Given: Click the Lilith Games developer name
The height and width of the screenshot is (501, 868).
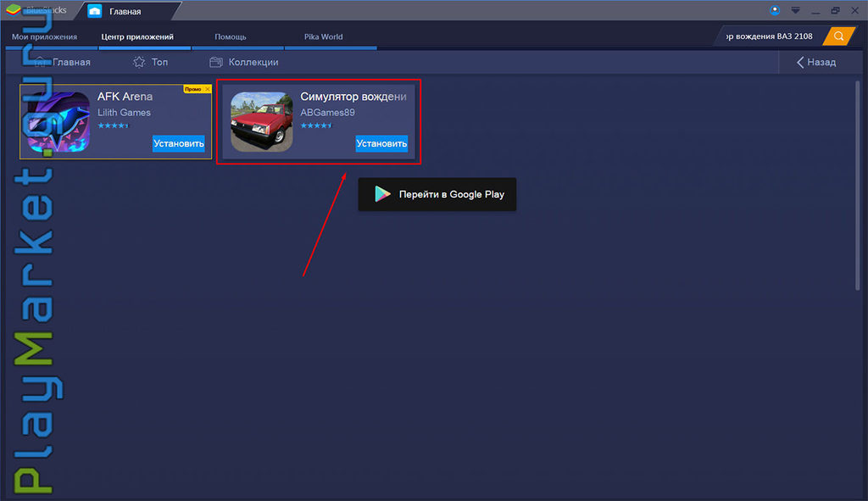Looking at the screenshot, I should point(124,113).
